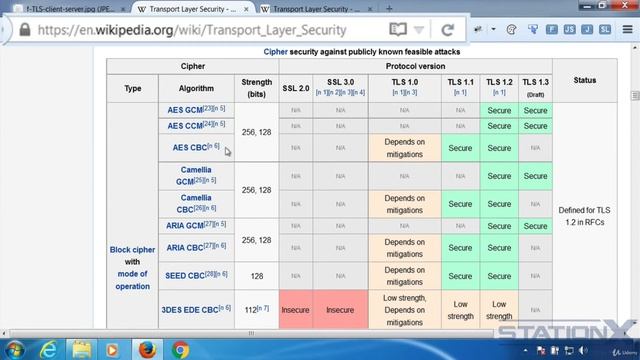
Task: Switch to the last Transport Layer Security tab
Action: (x=316, y=9)
